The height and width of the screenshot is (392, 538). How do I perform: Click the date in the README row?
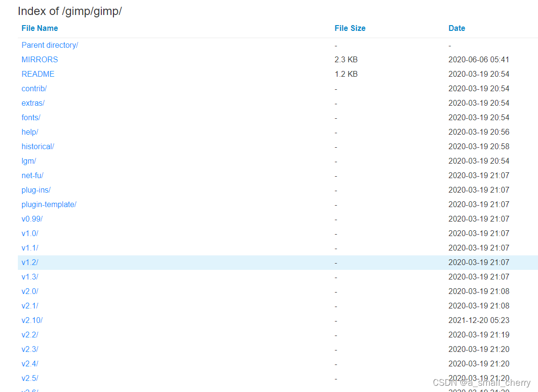(x=479, y=74)
